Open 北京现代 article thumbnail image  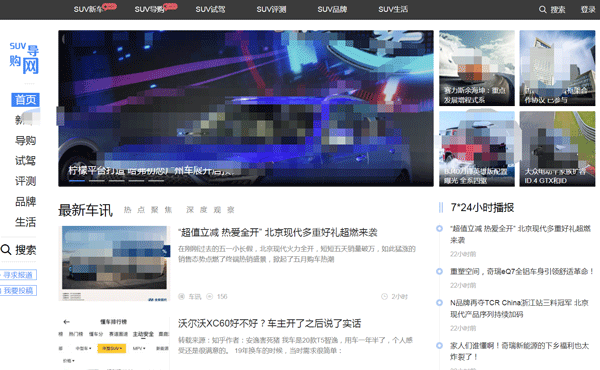114,263
